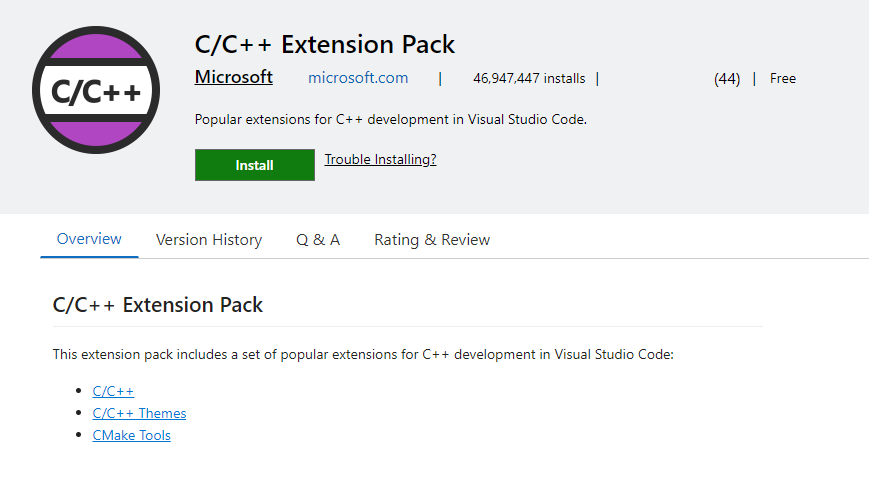Image resolution: width=869 pixels, height=489 pixels.
Task: Click the C/C++ Extension Pack page title
Action: pos(325,44)
